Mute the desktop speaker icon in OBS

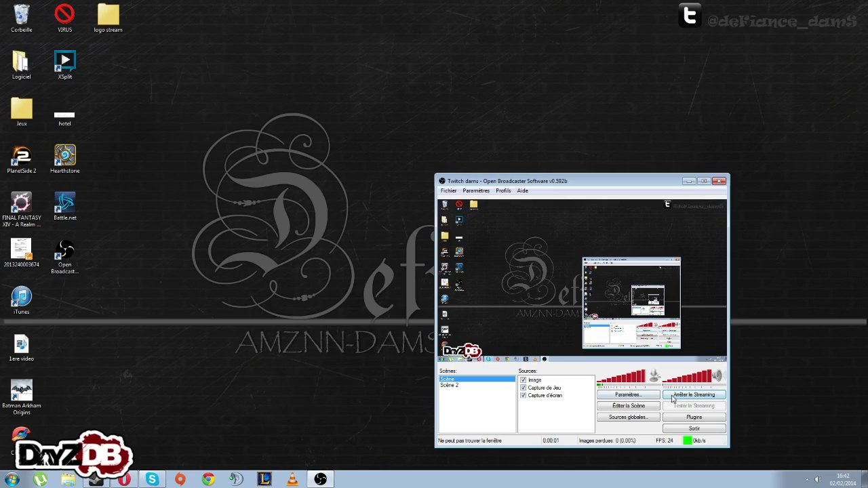(x=718, y=375)
